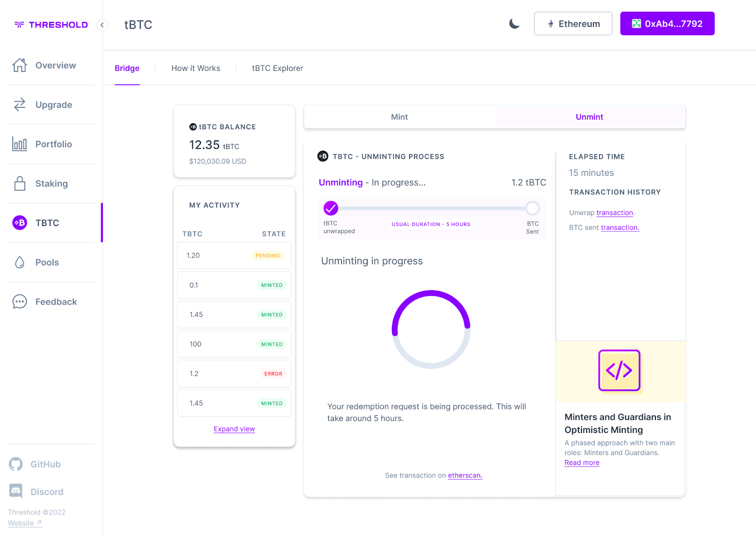Click the $120,030.09 USD value
Viewport: 756px width, 536px height.
tap(218, 161)
